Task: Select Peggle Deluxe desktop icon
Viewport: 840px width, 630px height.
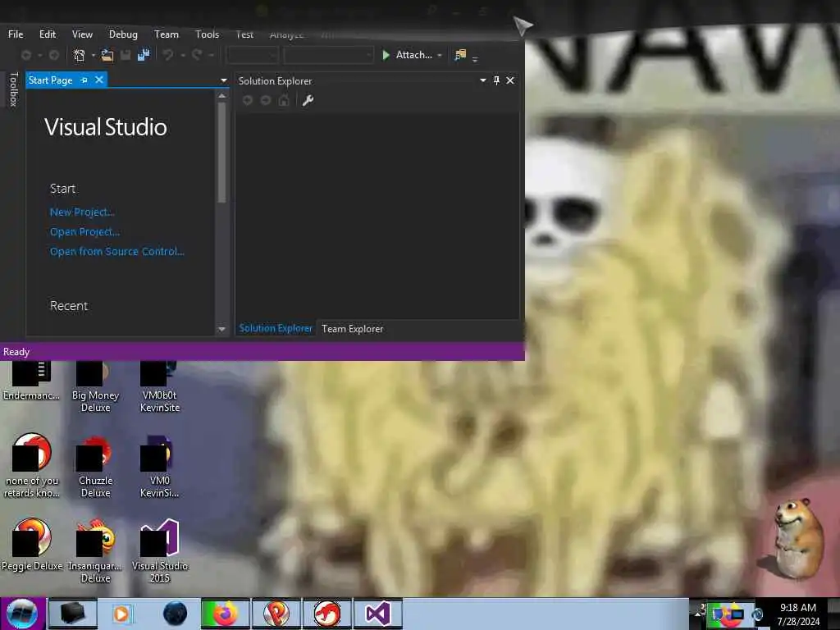Action: 32,545
